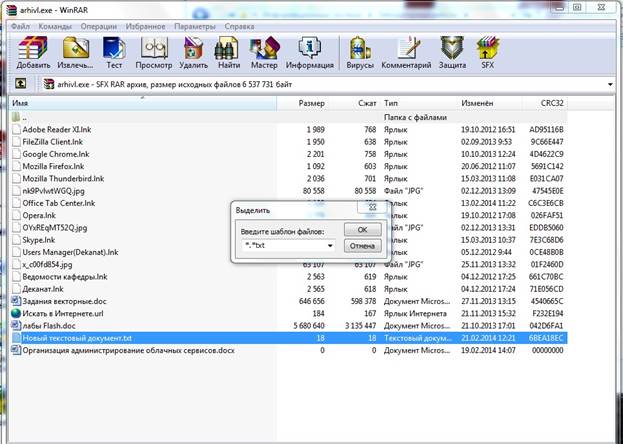
Task: Open the Параметры menu
Action: [195, 27]
